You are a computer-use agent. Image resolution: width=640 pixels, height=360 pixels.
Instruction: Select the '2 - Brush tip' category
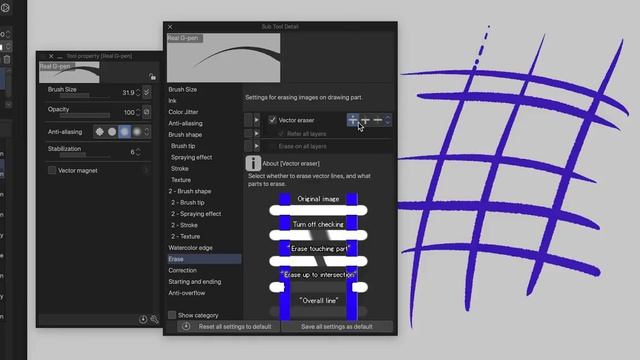click(188, 202)
